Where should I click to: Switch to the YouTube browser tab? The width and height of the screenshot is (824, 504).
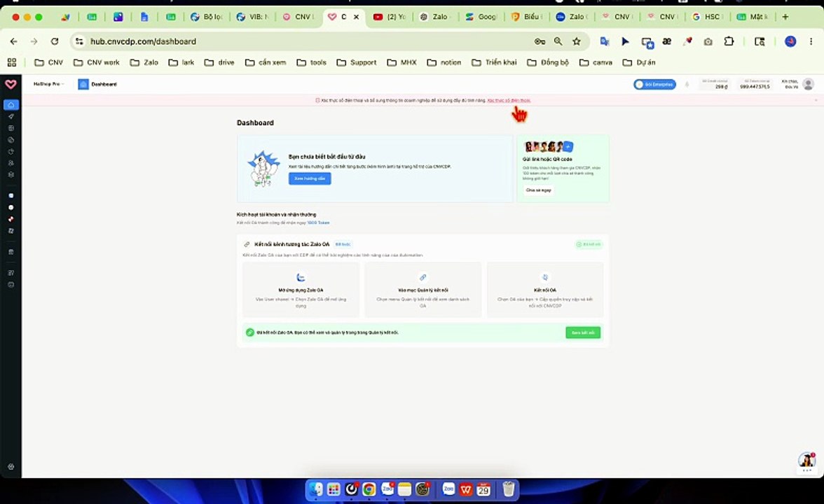click(x=390, y=17)
